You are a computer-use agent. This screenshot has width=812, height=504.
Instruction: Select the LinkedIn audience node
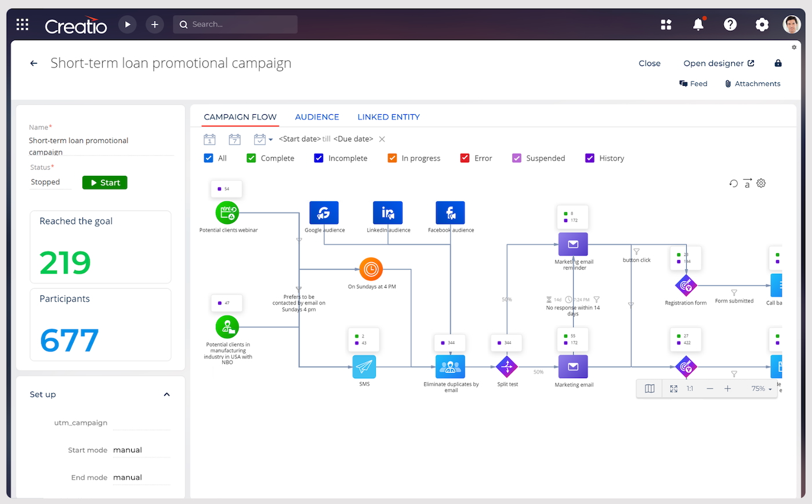(387, 213)
